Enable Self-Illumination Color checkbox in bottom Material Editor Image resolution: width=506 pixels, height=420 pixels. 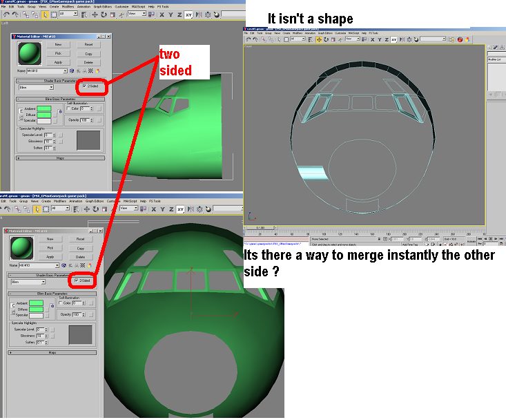tap(60, 303)
